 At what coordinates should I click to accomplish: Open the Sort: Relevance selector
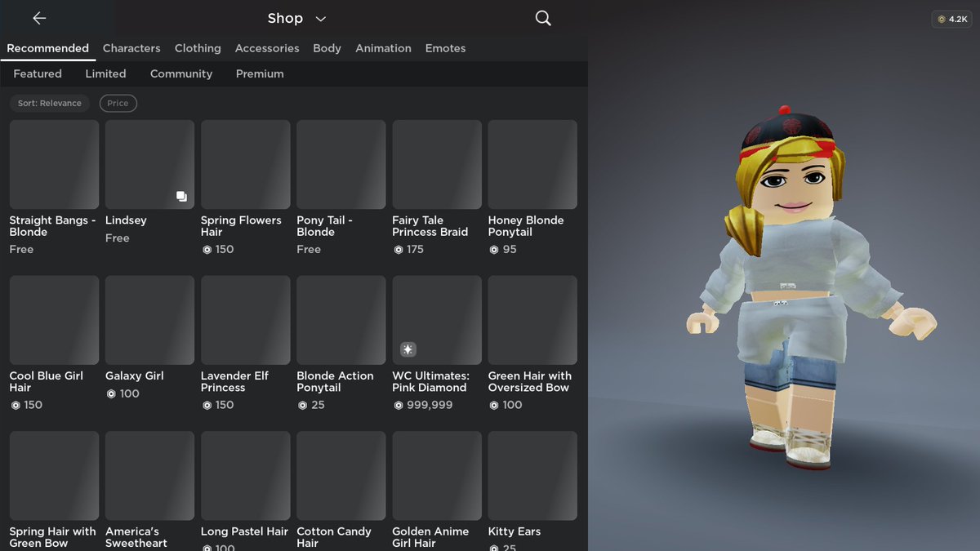pos(50,103)
